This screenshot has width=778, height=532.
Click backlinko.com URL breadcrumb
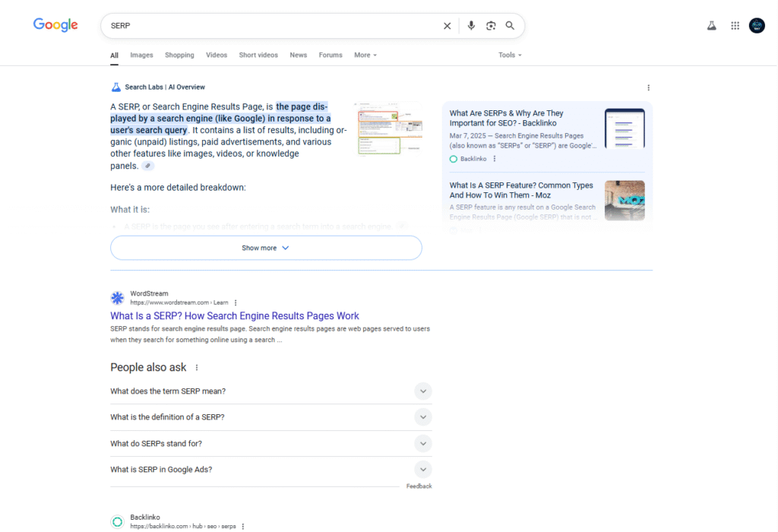pyautogui.click(x=183, y=527)
